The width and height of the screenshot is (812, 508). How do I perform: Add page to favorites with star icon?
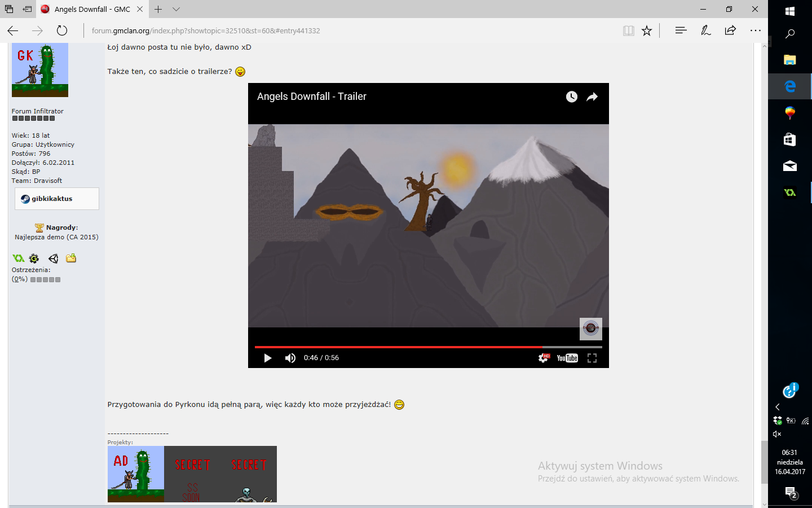point(647,31)
